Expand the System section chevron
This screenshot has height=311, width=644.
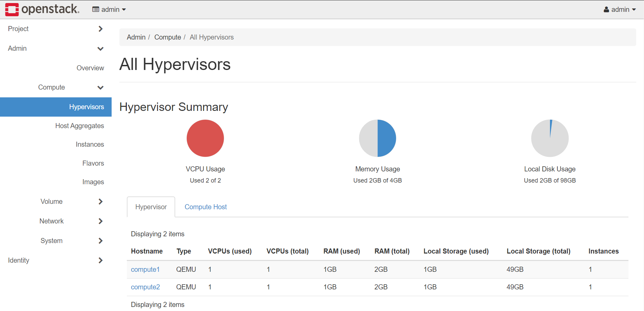100,241
